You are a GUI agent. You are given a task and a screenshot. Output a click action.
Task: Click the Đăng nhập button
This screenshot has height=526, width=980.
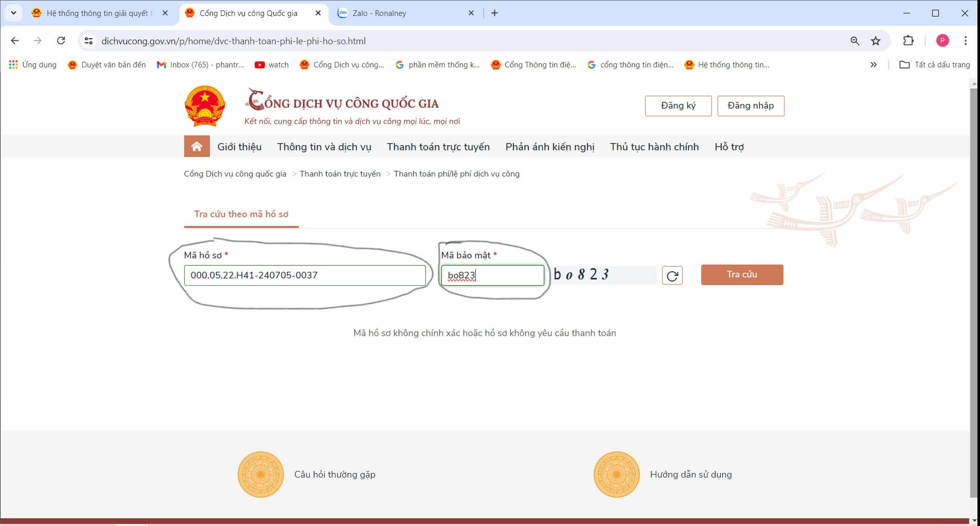751,106
